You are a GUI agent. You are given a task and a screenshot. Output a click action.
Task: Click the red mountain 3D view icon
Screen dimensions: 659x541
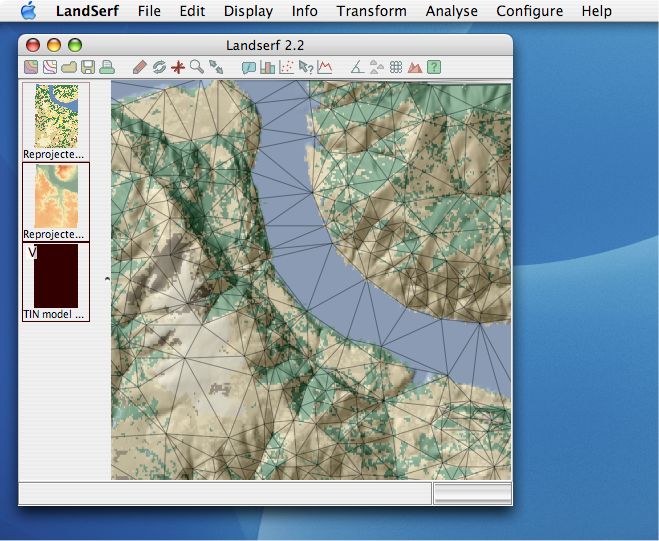click(415, 67)
